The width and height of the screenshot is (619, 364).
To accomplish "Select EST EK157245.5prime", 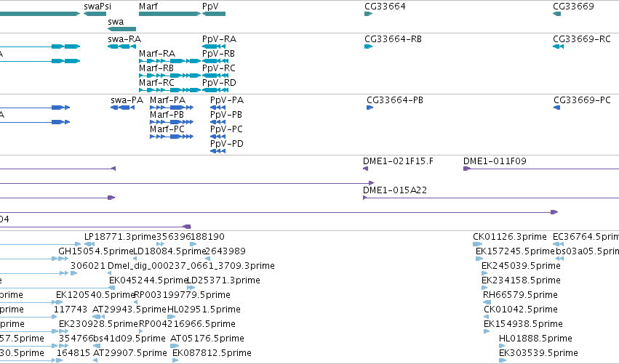I will 515,251.
